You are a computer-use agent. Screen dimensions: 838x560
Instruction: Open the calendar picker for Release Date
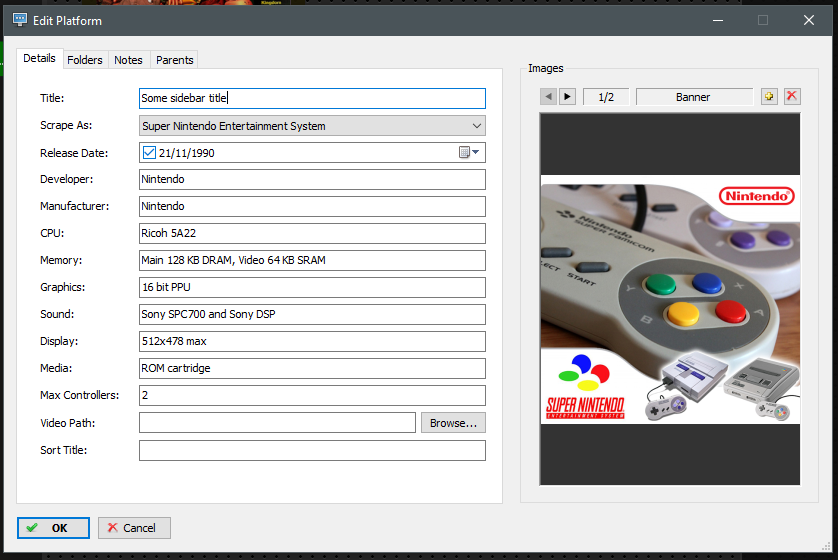point(469,153)
